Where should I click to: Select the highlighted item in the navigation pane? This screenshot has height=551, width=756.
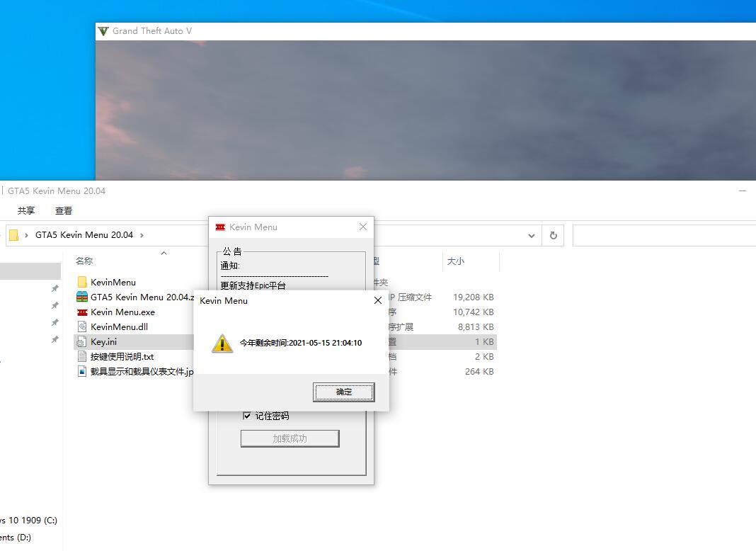click(x=30, y=271)
